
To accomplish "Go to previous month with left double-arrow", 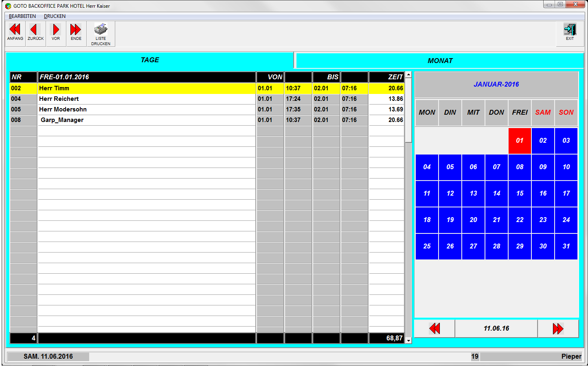I will [x=434, y=329].
